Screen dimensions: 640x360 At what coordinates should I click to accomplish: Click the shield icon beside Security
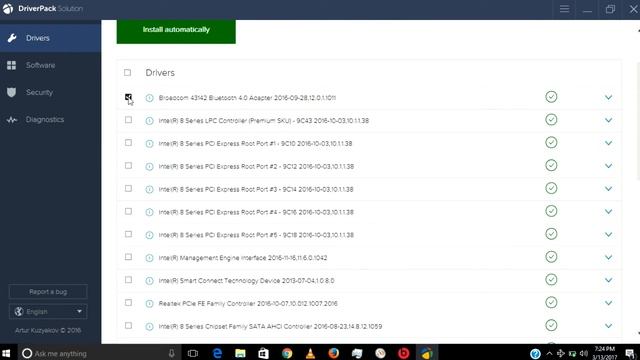click(11, 92)
